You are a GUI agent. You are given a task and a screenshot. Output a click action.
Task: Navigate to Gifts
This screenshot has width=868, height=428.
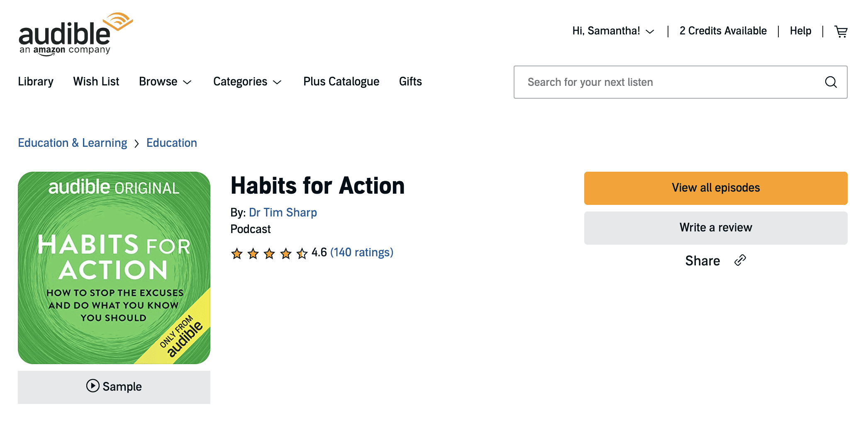click(410, 82)
